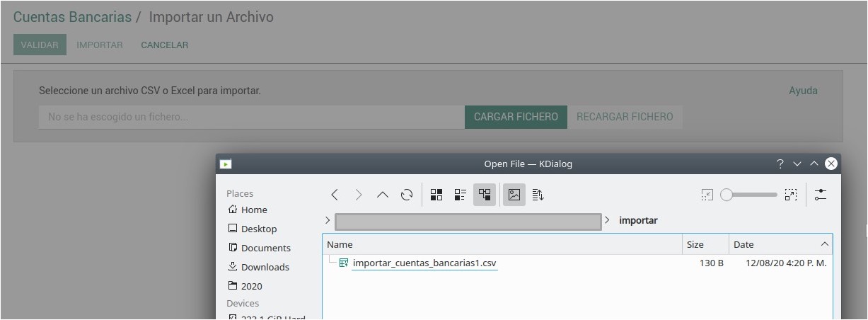Go to the parent folder
Screen dimensions: 868x320
[382, 195]
